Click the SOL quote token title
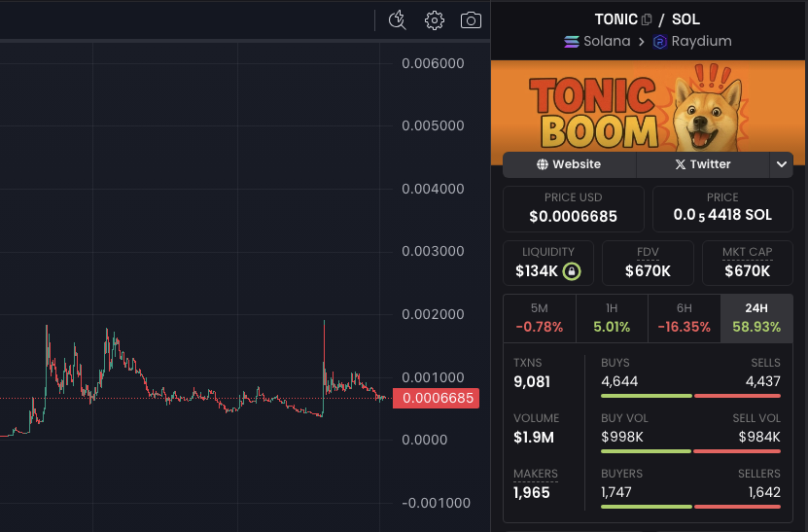This screenshot has height=532, width=808. pyautogui.click(x=685, y=19)
